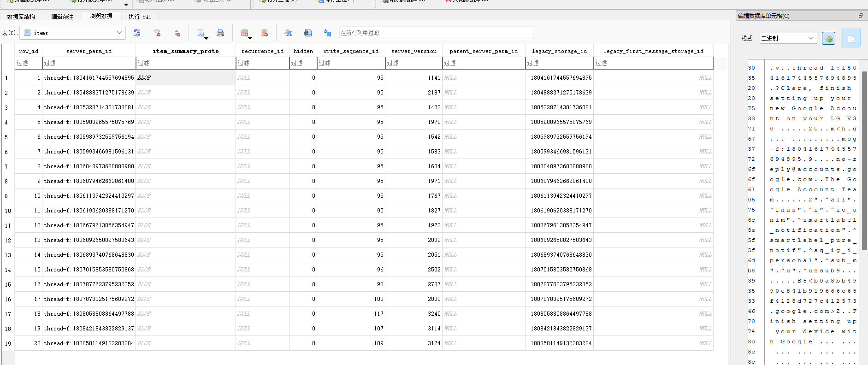The image size is (868, 365).
Task: Select the highlighted BLOB cell in first row
Action: 186,78
